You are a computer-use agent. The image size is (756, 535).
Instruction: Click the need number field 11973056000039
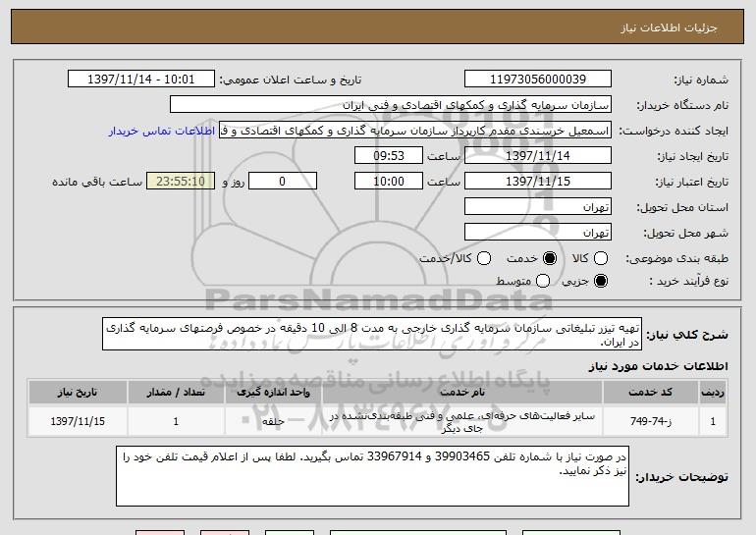538,80
